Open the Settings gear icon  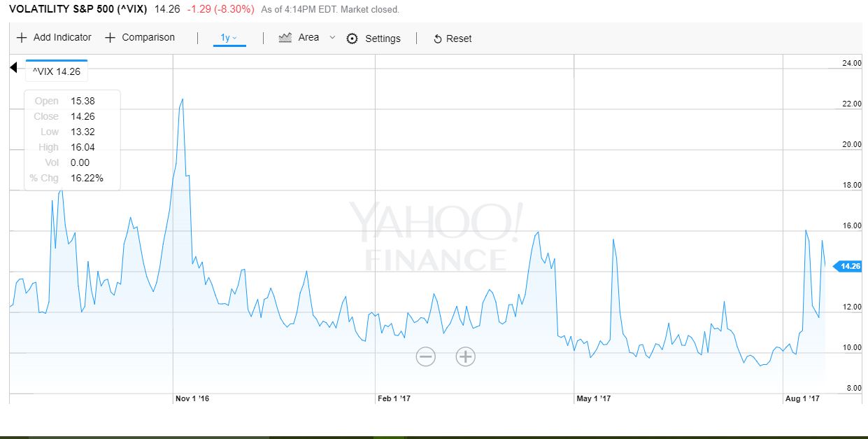pos(353,39)
